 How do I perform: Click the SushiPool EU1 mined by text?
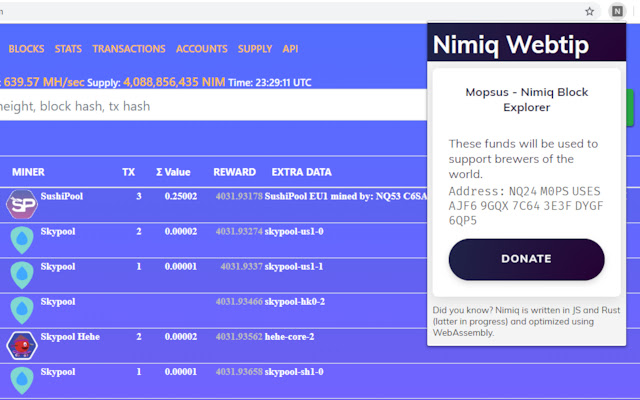tap(346, 196)
